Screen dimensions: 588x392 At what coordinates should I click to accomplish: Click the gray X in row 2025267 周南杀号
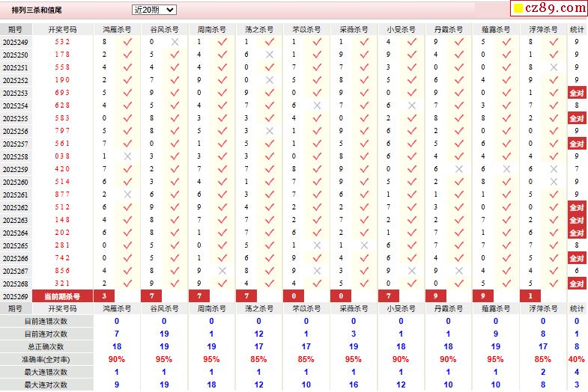pos(222,271)
